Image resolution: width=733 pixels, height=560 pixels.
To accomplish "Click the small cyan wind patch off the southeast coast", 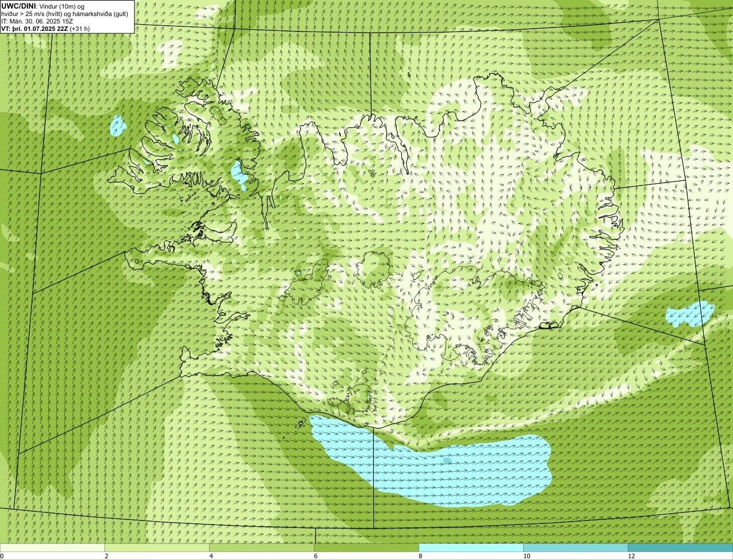I will point(689,314).
